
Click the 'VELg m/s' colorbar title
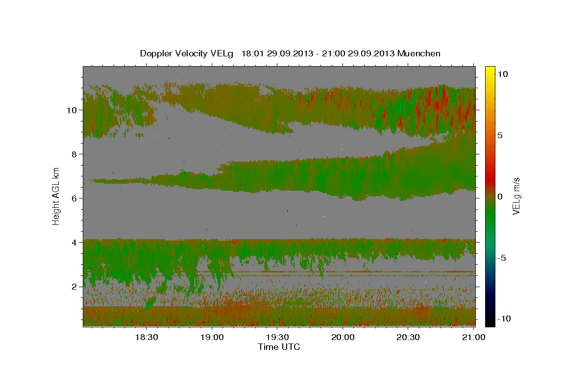(x=516, y=196)
